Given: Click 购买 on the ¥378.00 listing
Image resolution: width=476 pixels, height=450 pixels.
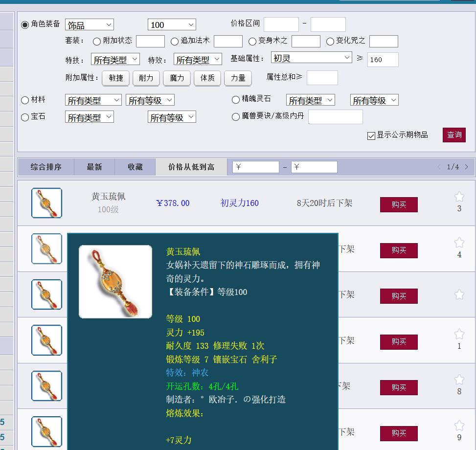Looking at the screenshot, I should tap(399, 204).
